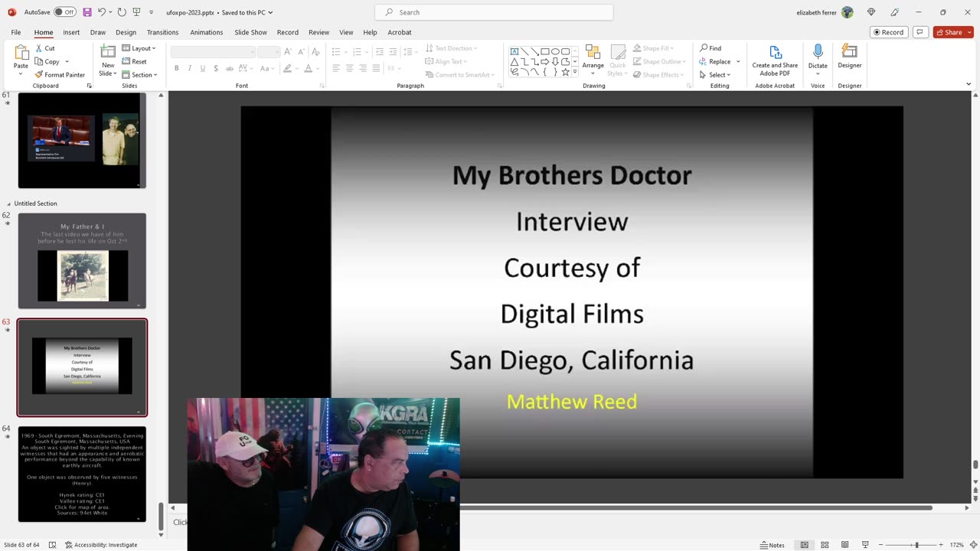This screenshot has height=551, width=980.
Task: Click the Reset slide button
Action: click(x=134, y=61)
